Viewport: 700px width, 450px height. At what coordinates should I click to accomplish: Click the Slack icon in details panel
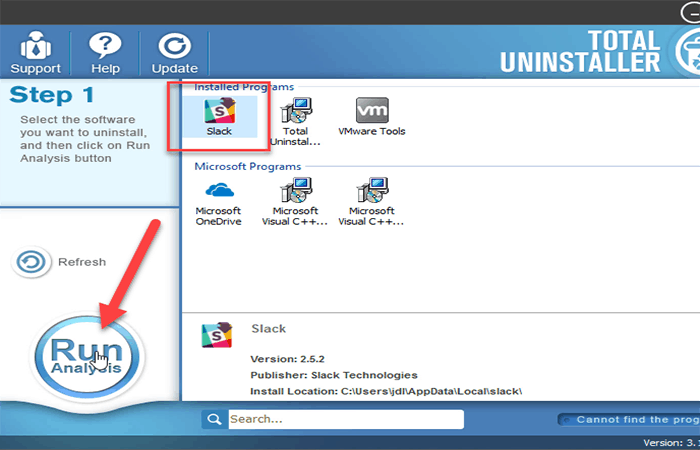coord(217,335)
